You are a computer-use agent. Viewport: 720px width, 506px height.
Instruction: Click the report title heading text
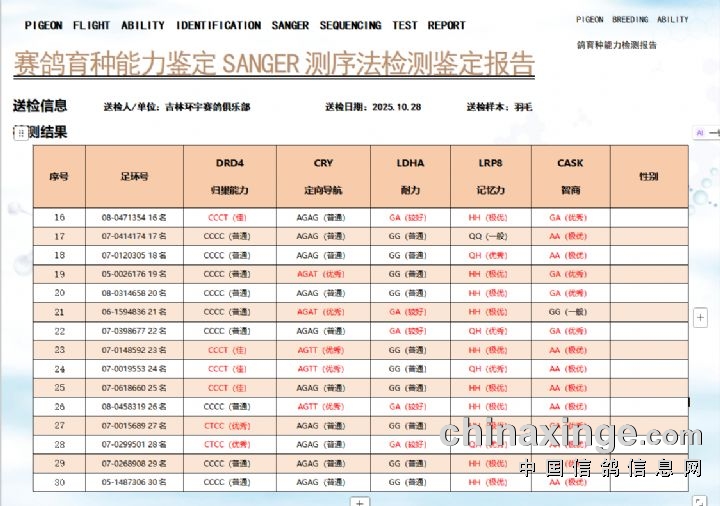click(273, 64)
